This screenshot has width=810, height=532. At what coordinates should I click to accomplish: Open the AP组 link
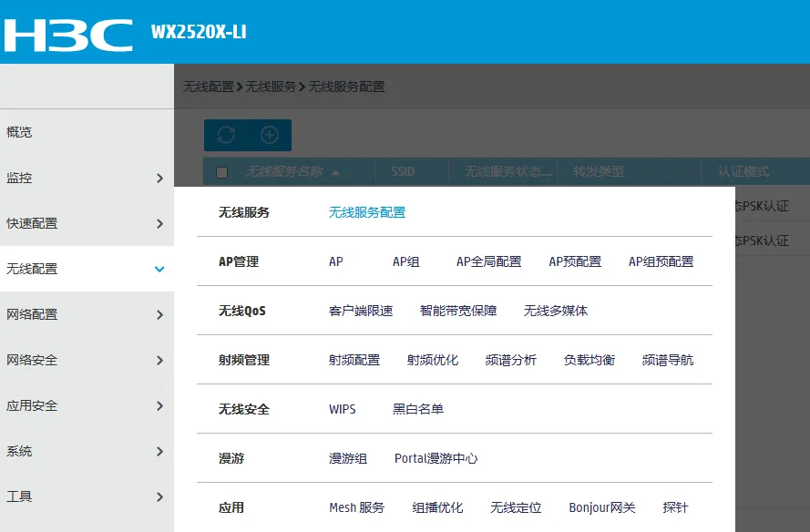(x=406, y=261)
